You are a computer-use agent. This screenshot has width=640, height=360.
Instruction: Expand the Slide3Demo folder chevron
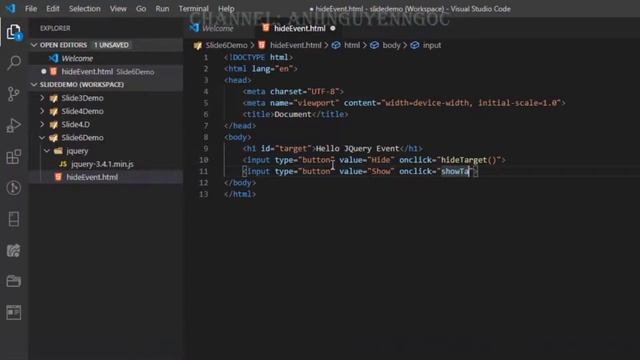tap(42, 98)
